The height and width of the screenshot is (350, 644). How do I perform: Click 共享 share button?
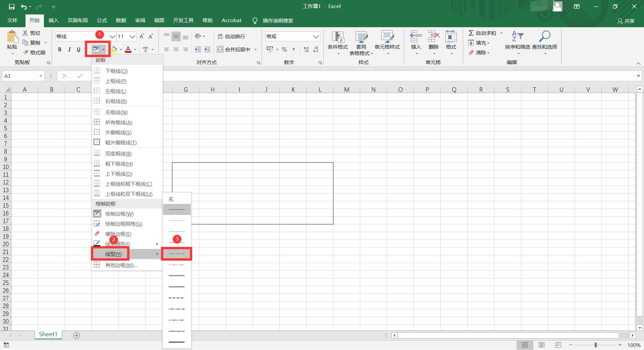[626, 21]
